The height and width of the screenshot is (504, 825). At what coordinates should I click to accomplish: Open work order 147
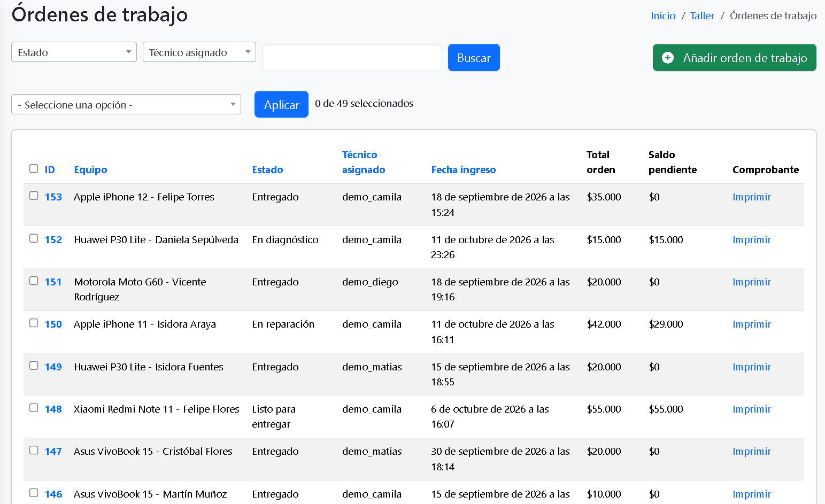click(x=53, y=451)
